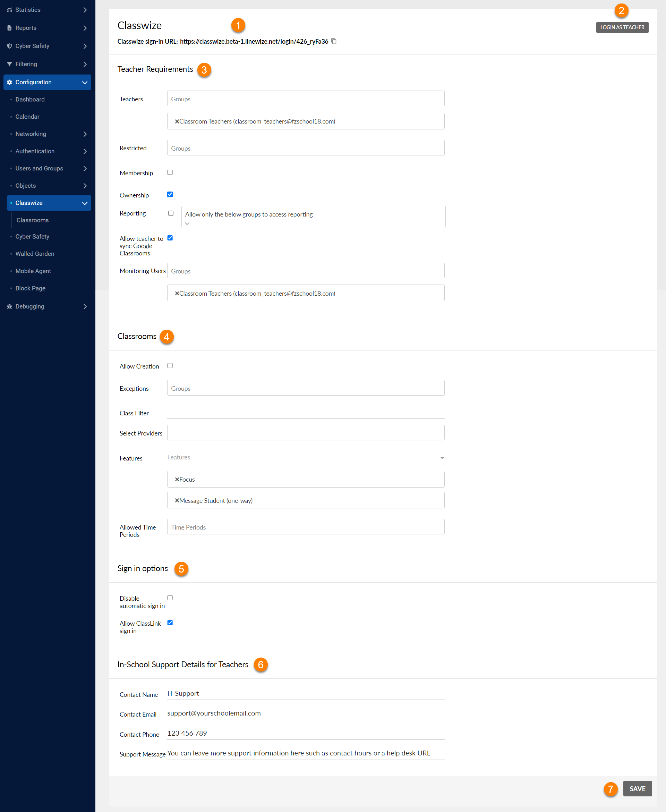Open Classrooms under Classwize menu
The image size is (666, 812).
[x=33, y=220]
